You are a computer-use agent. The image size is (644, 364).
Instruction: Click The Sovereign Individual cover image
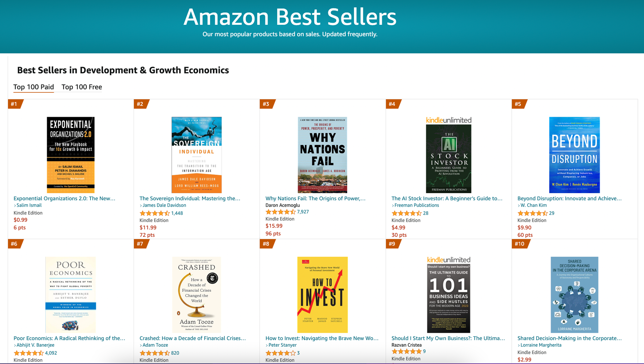[x=197, y=155]
